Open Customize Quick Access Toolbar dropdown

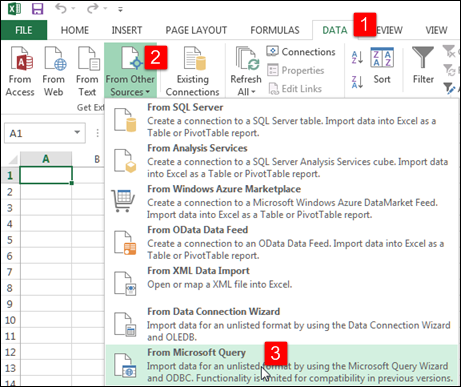click(x=120, y=9)
